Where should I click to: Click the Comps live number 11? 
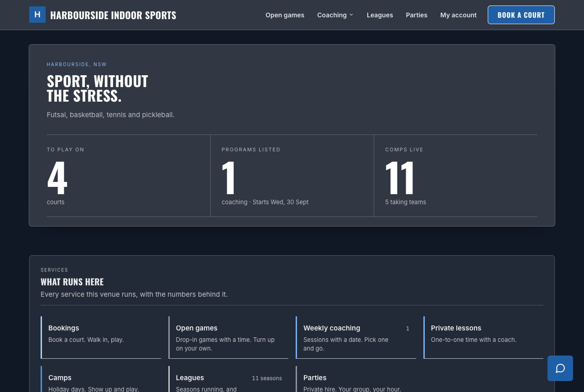pos(400,178)
